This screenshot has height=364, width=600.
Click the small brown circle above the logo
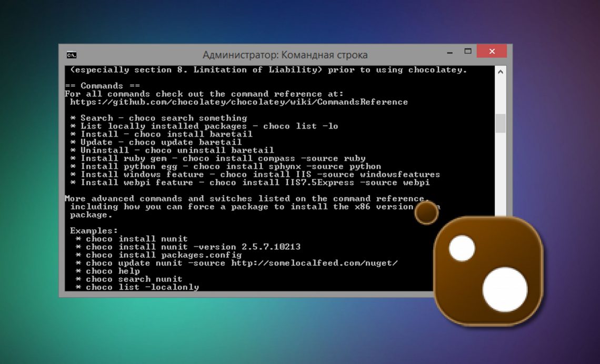click(426, 213)
